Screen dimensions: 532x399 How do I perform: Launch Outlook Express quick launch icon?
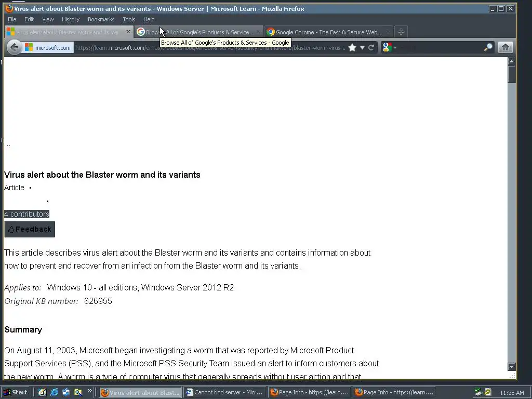coord(66,392)
